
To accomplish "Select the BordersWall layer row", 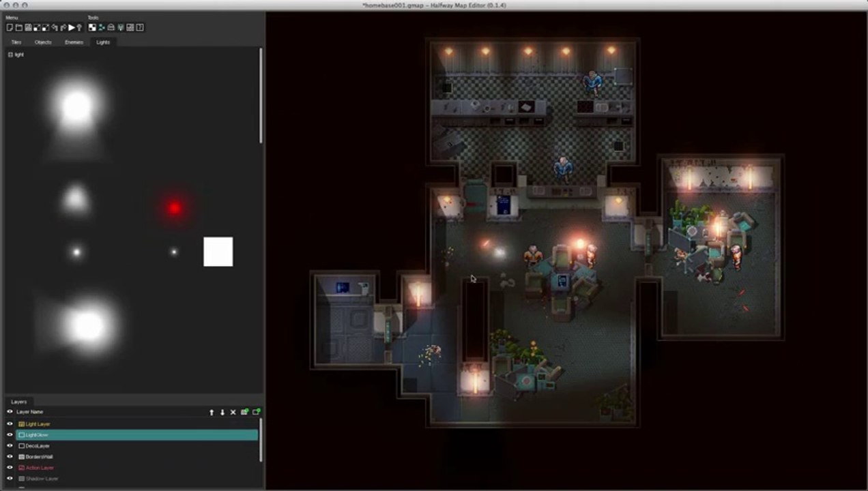I will click(x=137, y=457).
